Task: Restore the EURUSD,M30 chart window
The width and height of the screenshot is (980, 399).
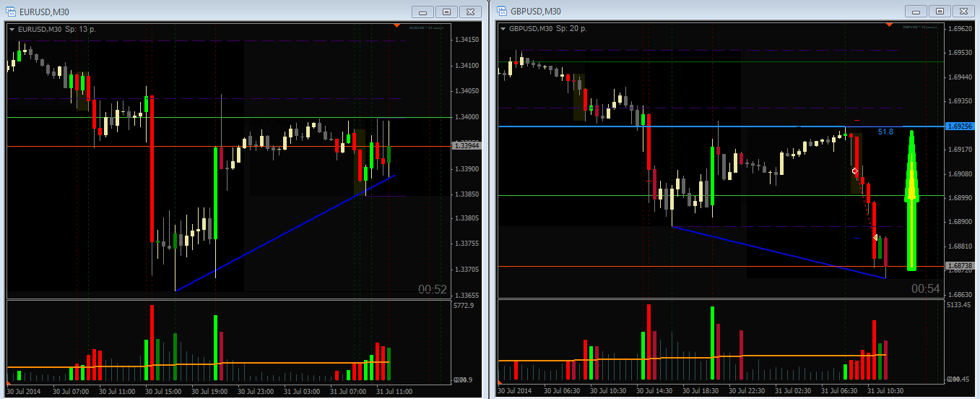Action: click(x=446, y=12)
